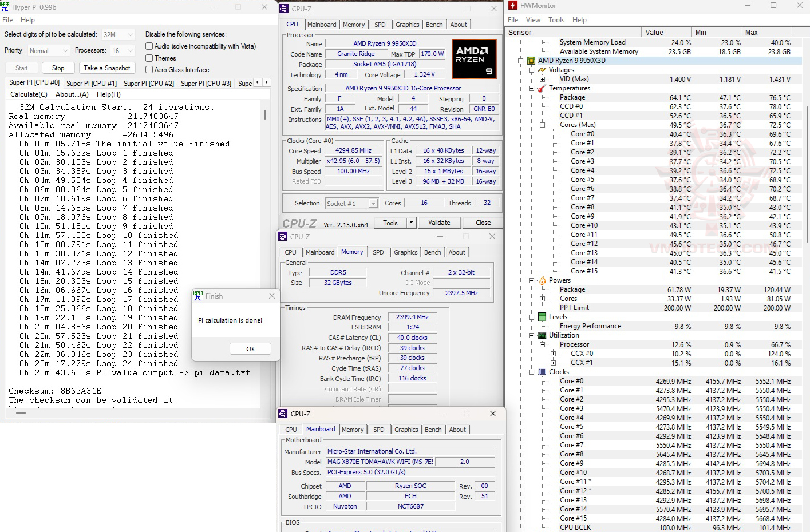Image resolution: width=810 pixels, height=532 pixels.
Task: Switch to the Bench tab in top CPU-Z
Action: pos(434,25)
